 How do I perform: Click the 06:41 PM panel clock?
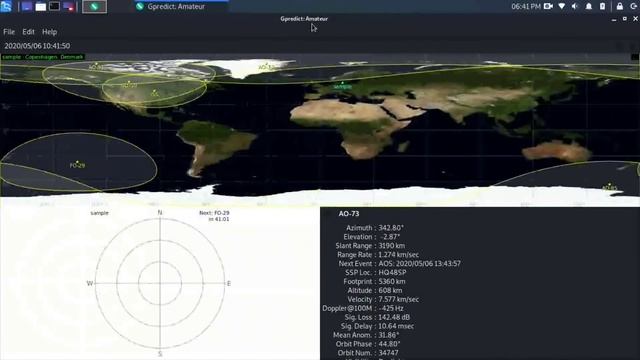click(x=526, y=7)
